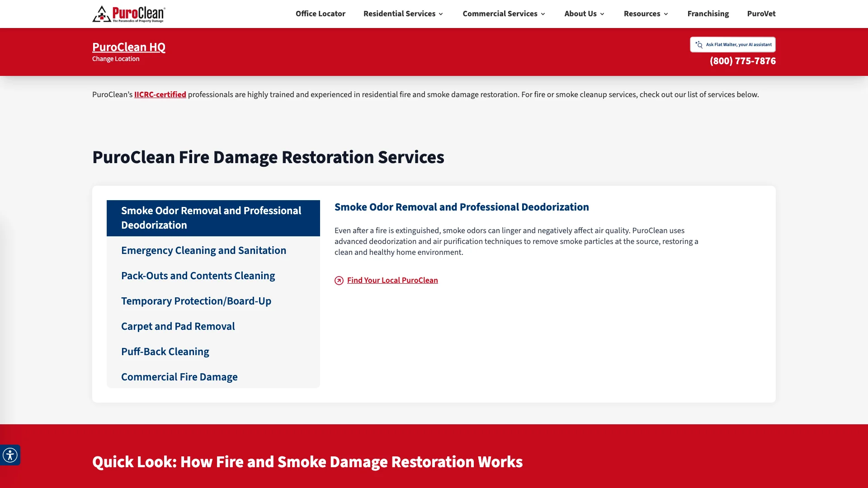Viewport: 868px width, 488px height.
Task: Click the magnifier icon on Ask Flat Walter button
Action: [699, 45]
